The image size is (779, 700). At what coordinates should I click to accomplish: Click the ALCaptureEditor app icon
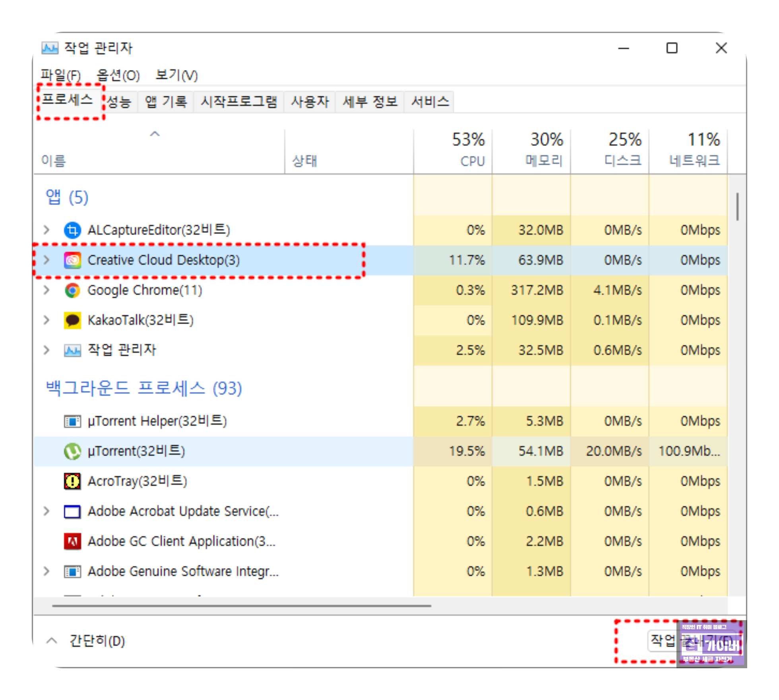[72, 230]
